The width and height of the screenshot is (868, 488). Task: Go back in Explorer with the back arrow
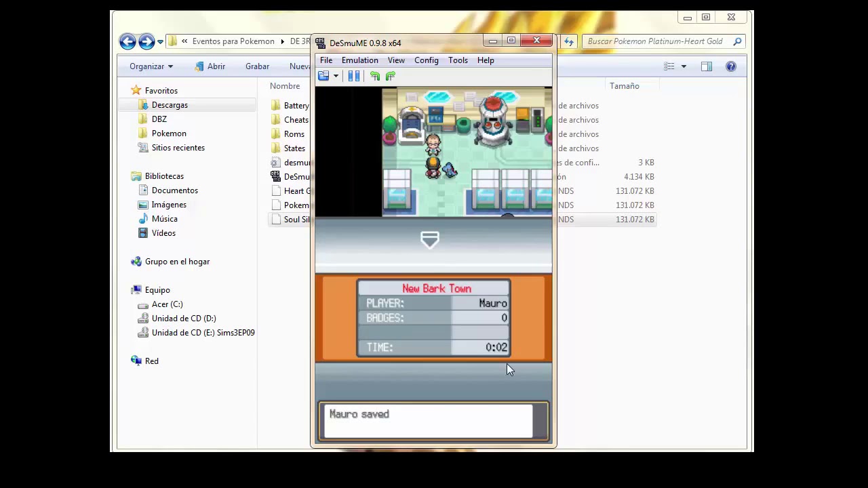127,41
